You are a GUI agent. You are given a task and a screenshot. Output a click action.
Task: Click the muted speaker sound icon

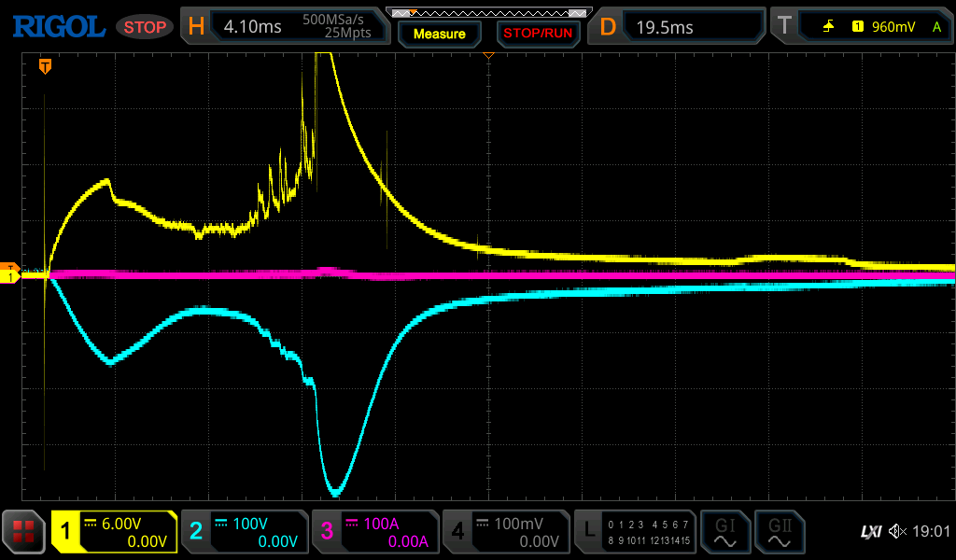coord(897,532)
